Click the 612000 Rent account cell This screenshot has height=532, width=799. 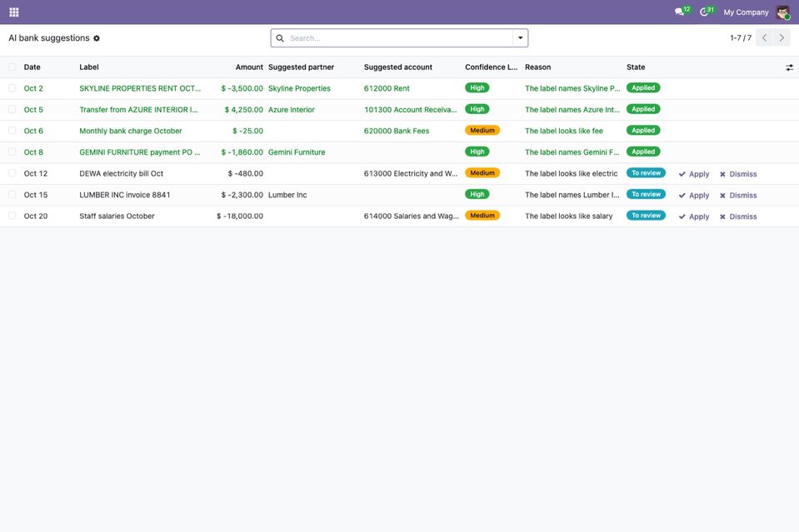[387, 88]
